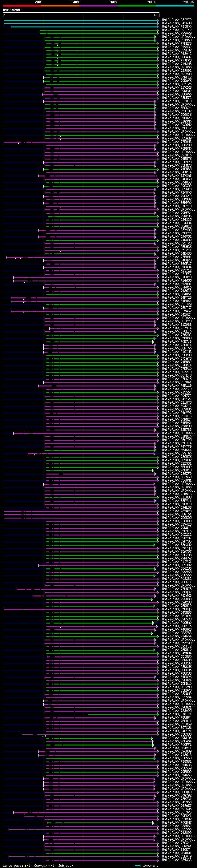Select hit label UniRef100_Q0RFE2

click(x=177, y=78)
